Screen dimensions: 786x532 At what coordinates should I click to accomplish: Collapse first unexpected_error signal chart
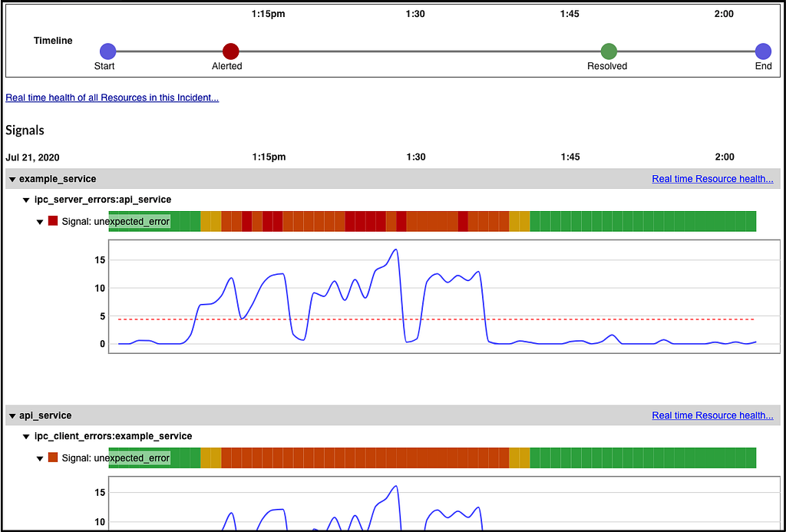click(x=40, y=221)
